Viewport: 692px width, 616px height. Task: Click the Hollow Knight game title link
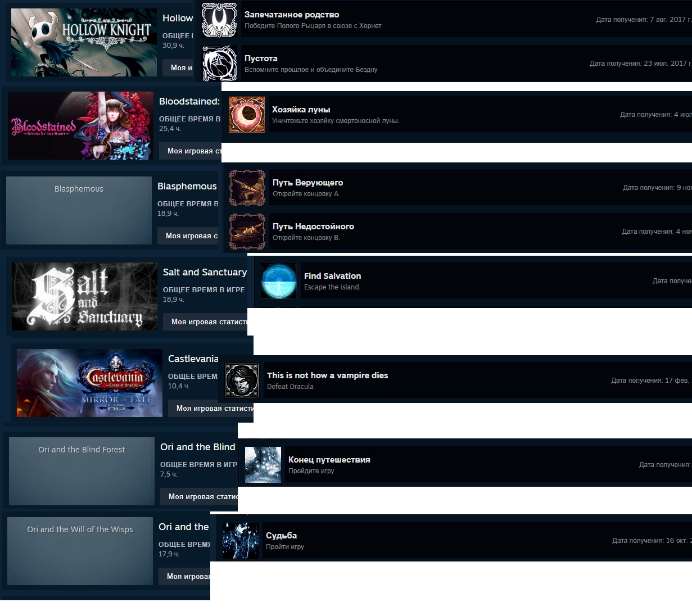[178, 18]
